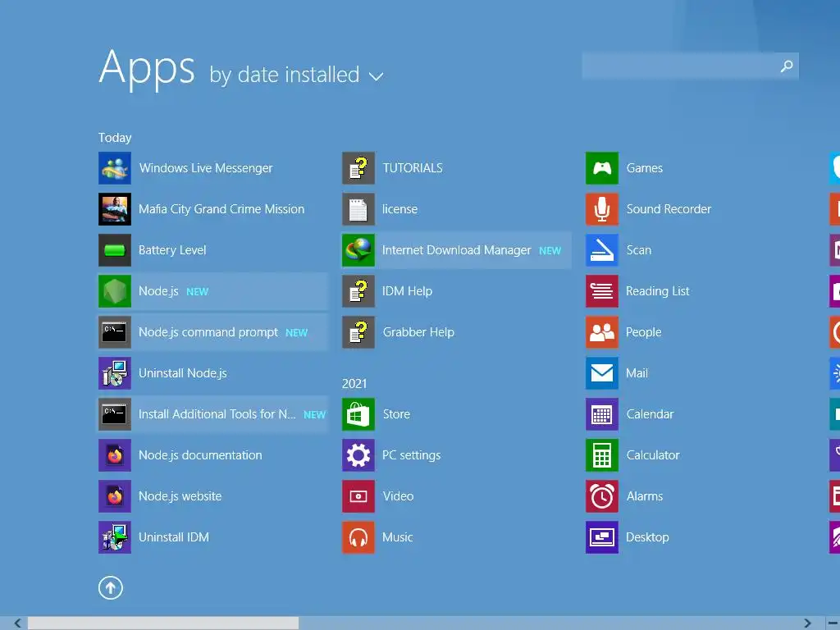Click the Uninstall IDM icon

tap(115, 537)
